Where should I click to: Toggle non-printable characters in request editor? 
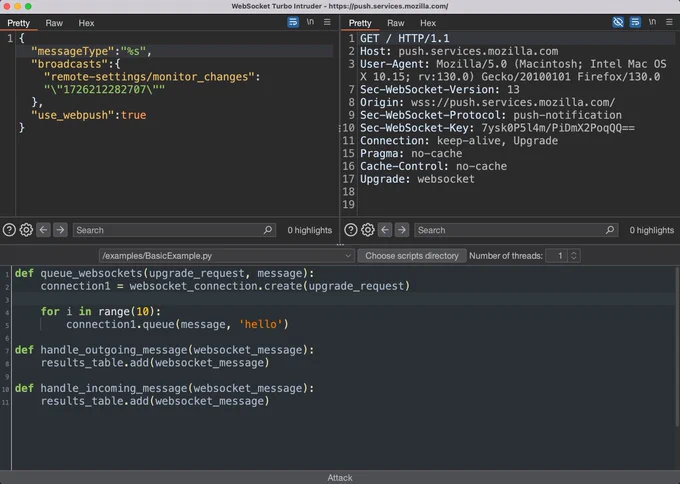652,22
